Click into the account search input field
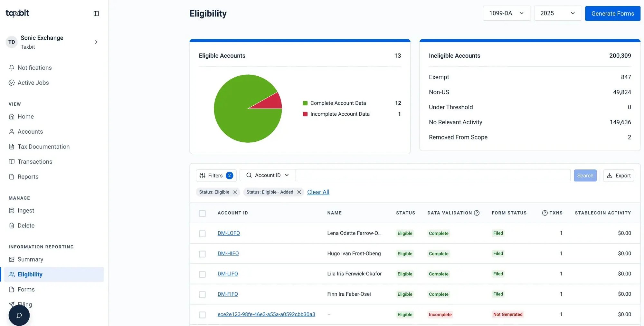This screenshot has width=644, height=326. point(433,175)
